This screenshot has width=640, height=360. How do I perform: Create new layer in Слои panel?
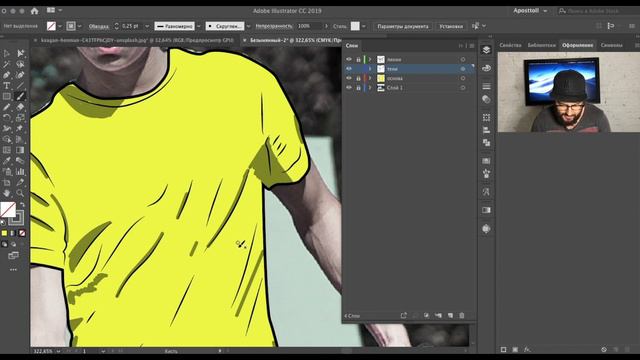(x=450, y=316)
